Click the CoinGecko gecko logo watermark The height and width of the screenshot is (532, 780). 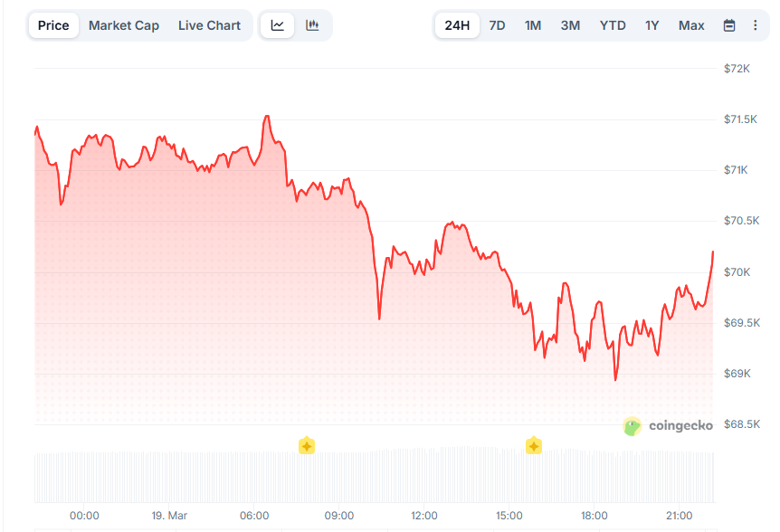633,425
